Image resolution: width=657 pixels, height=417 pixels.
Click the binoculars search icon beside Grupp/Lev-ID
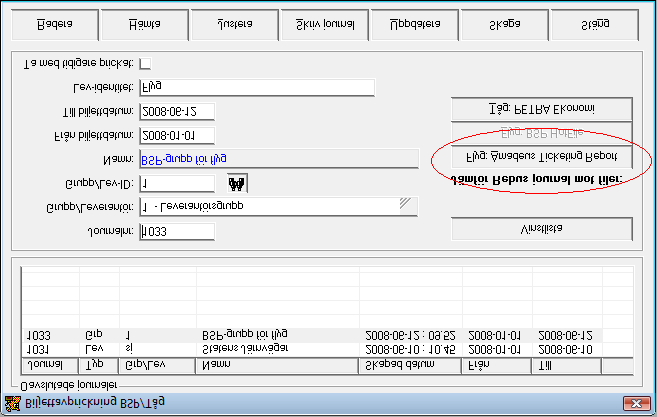[x=237, y=183]
